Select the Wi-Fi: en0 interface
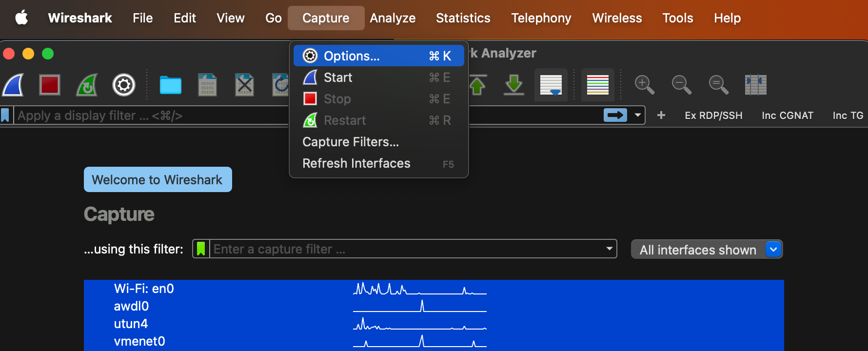 tap(434, 289)
